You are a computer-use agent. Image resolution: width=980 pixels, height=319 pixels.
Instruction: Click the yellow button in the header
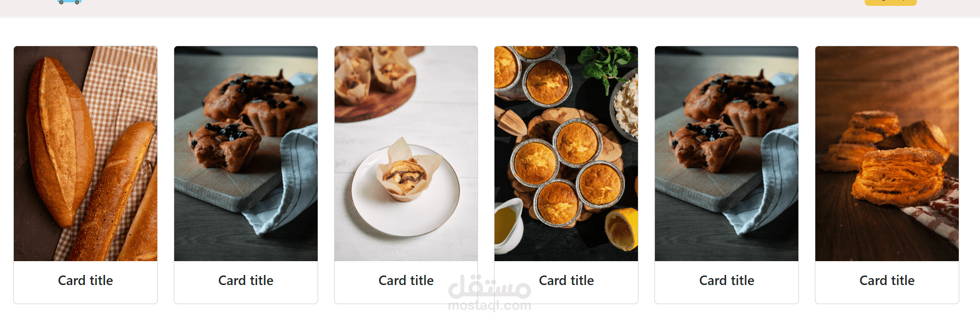(x=890, y=2)
